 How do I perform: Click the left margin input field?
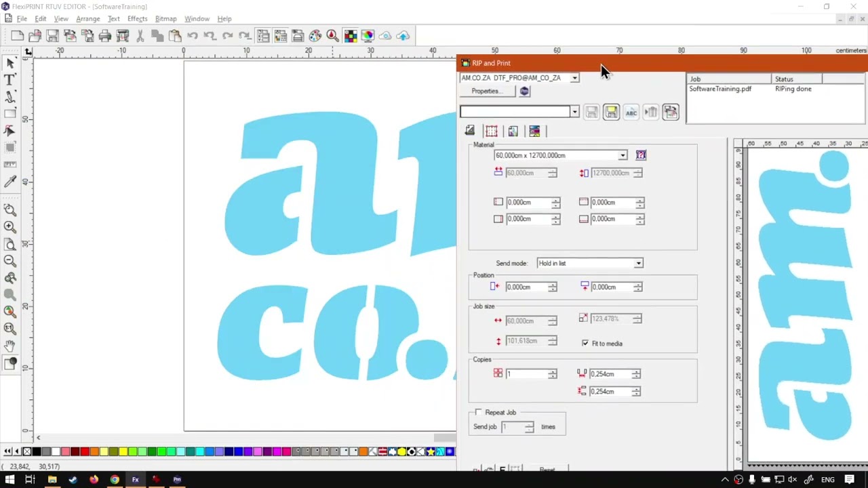528,202
